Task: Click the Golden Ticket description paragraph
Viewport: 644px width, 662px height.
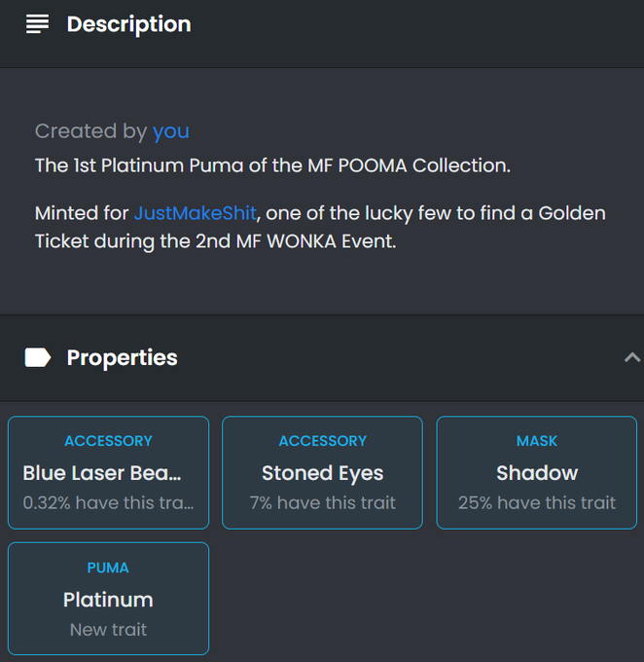Action: pos(320,227)
